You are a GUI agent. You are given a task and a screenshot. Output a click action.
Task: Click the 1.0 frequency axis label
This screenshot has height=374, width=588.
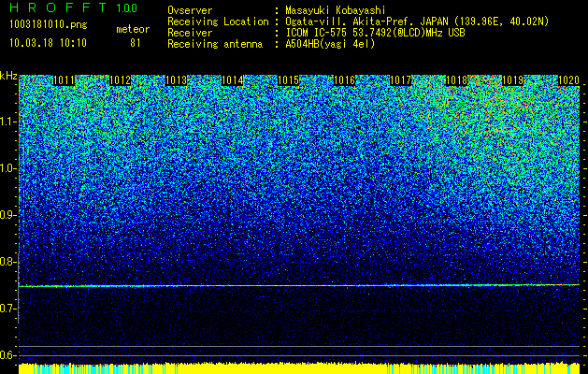click(7, 168)
